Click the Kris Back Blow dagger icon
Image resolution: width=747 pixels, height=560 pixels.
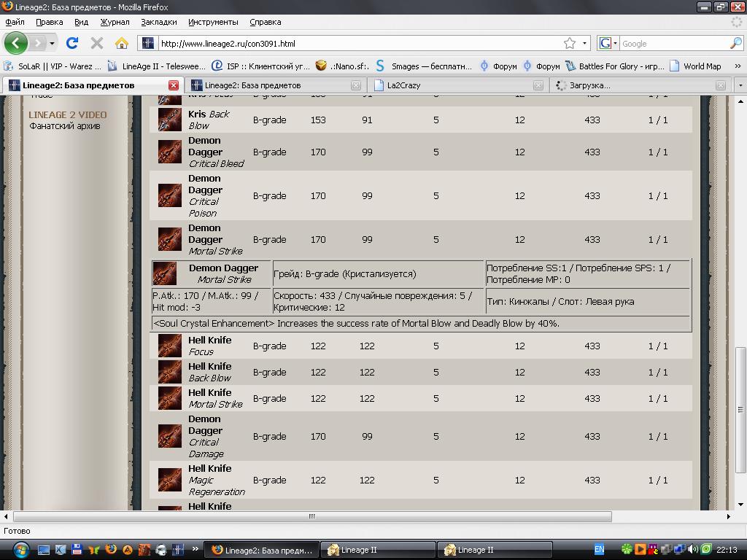pos(169,120)
